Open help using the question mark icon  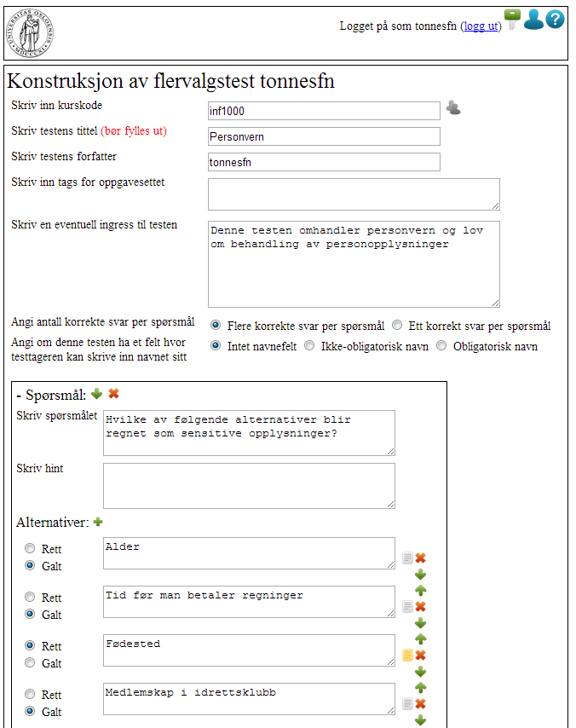(x=556, y=19)
